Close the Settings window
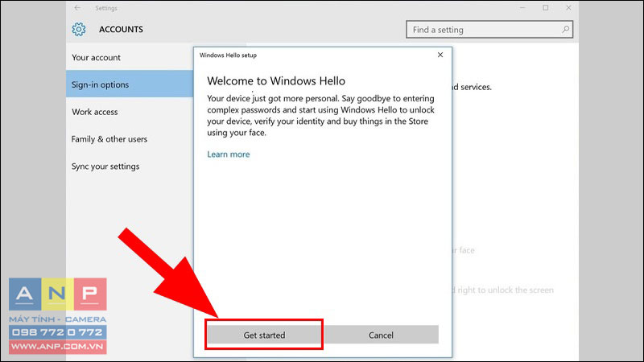 [x=568, y=8]
